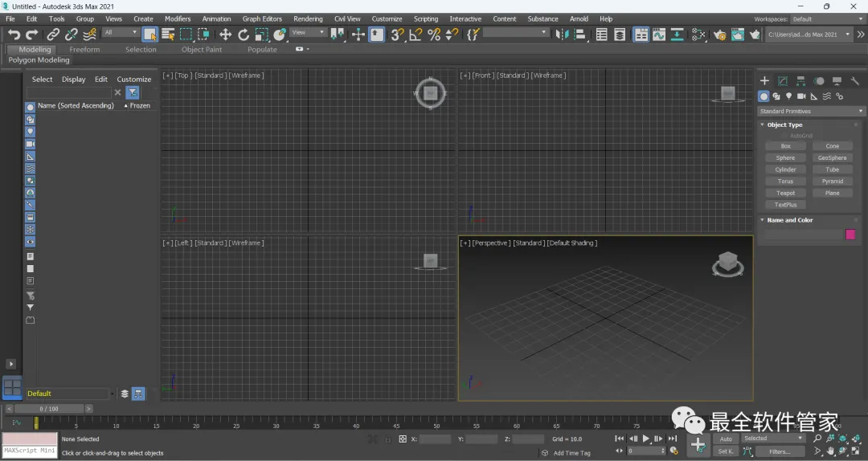Open the Mirror tool
This screenshot has width=868, height=461.
coord(563,35)
